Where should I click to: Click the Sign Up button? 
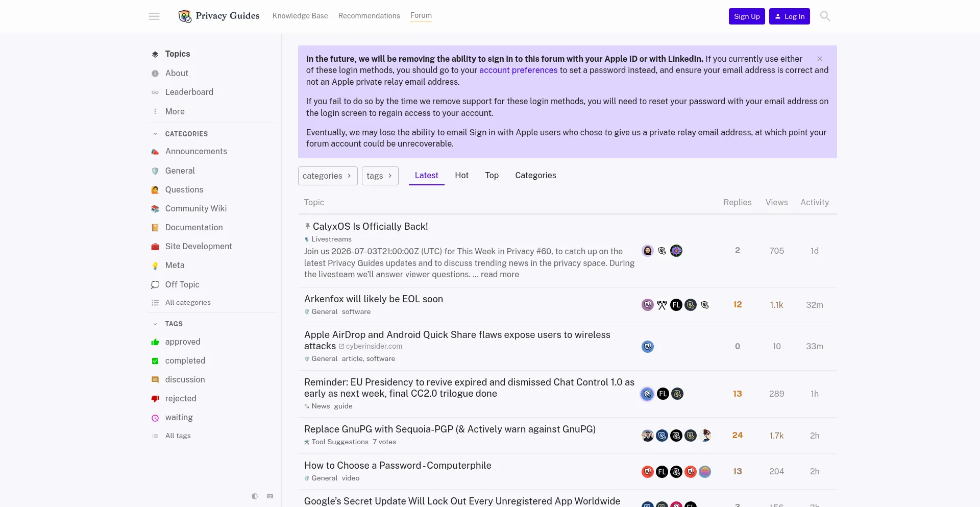tap(747, 16)
